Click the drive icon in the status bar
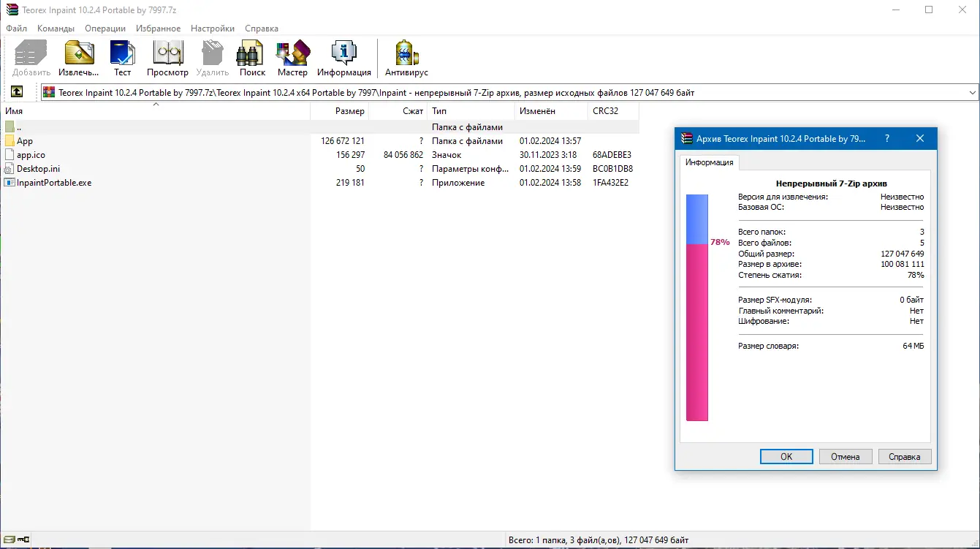Image resolution: width=980 pixels, height=549 pixels. 8,539
